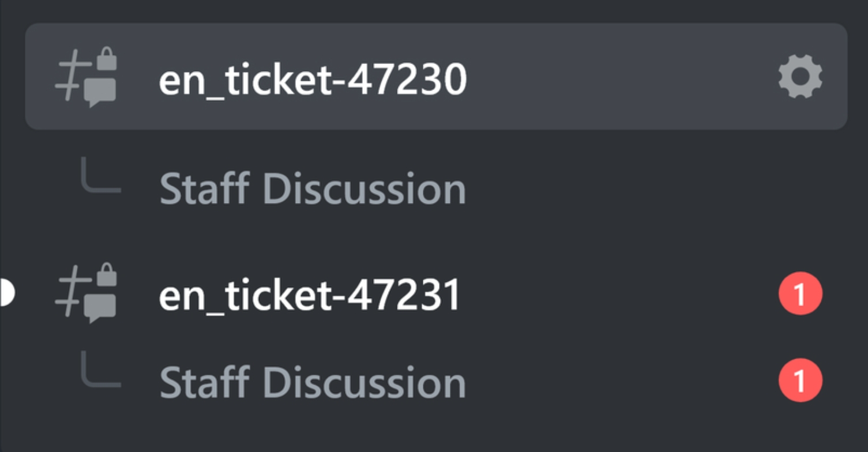
Task: Click the thread branch connector under en_ticket-47230
Action: tap(101, 175)
